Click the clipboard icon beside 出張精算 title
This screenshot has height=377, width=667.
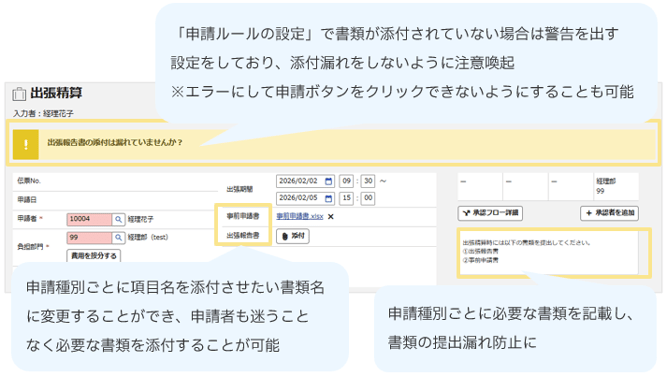click(19, 94)
